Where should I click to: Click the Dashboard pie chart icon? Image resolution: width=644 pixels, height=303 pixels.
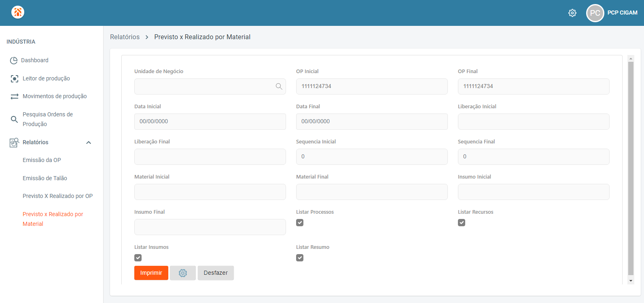(14, 60)
